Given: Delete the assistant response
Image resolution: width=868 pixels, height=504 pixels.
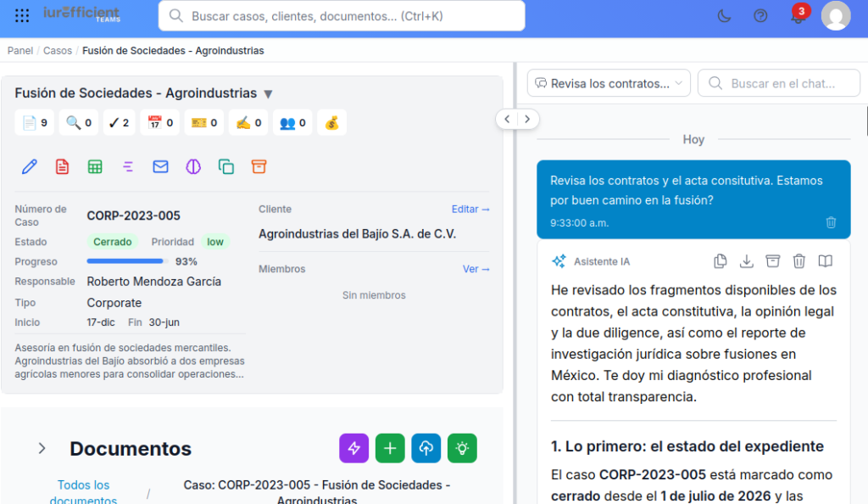Looking at the screenshot, I should pyautogui.click(x=798, y=260).
